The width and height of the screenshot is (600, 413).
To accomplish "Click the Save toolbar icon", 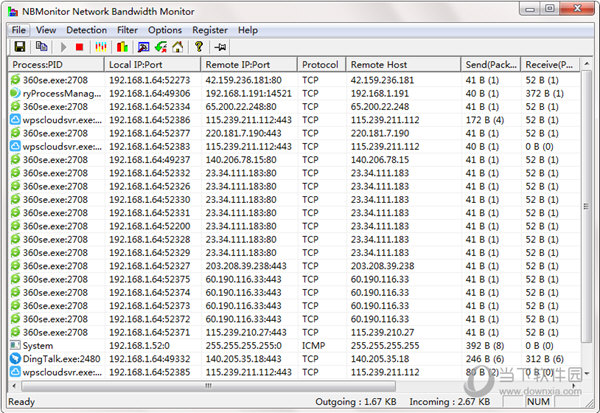I will pyautogui.click(x=20, y=47).
